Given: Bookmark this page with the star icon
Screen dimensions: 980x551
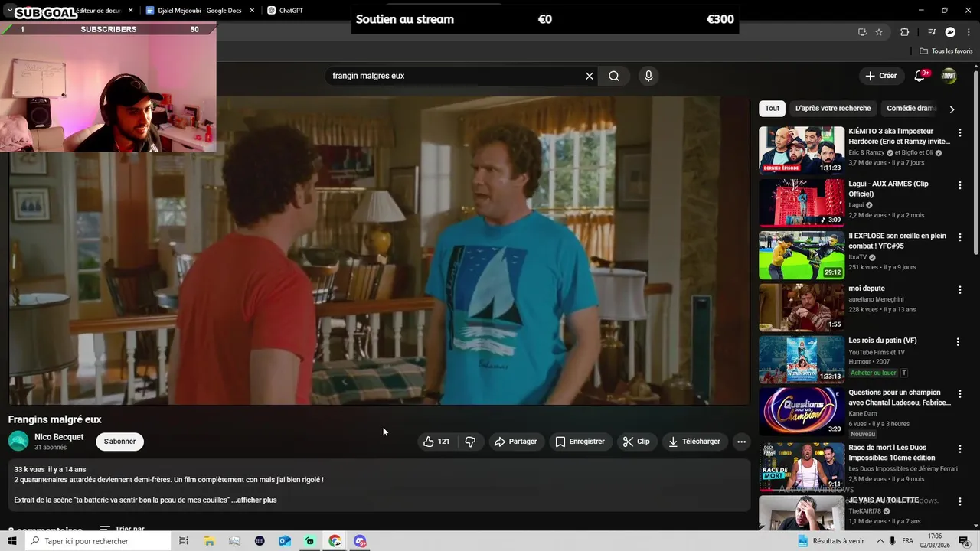Looking at the screenshot, I should point(879,32).
